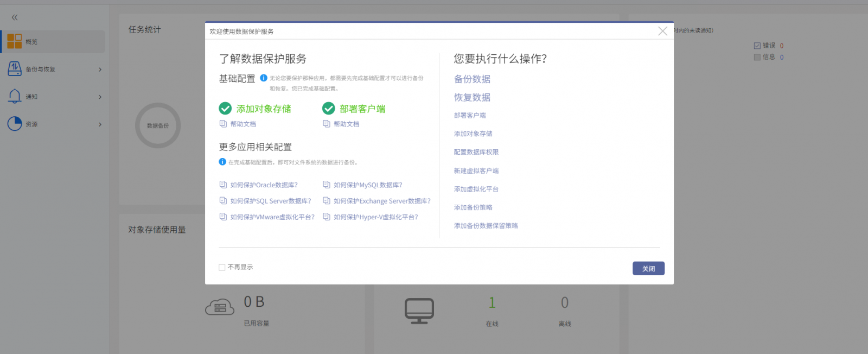The width and height of the screenshot is (868, 354).
Task: Click the 备份与恢复 sidebar icon
Action: [x=15, y=69]
